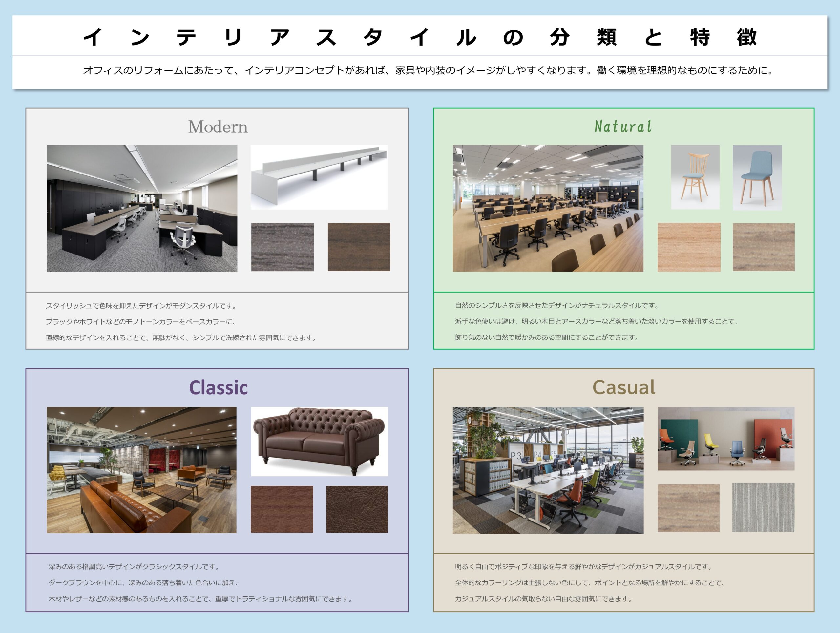840x633 pixels.
Task: Select the gray striped fabric swatch under Casual
Action: coord(763,507)
